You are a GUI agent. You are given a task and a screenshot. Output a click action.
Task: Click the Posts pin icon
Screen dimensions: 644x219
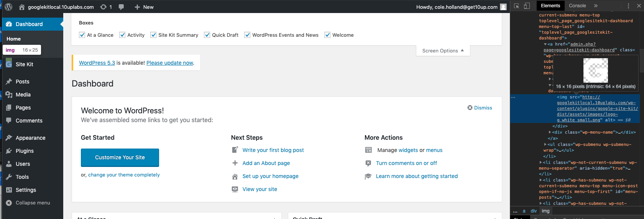(x=9, y=82)
